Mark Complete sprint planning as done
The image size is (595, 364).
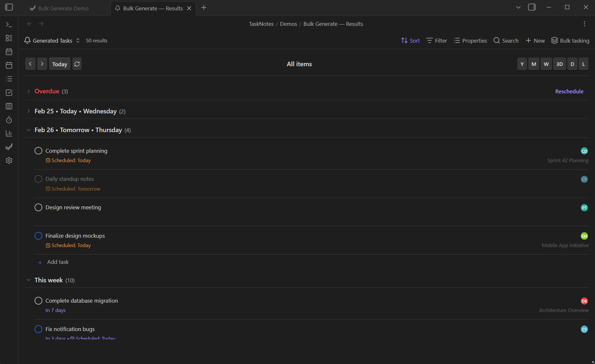click(38, 151)
